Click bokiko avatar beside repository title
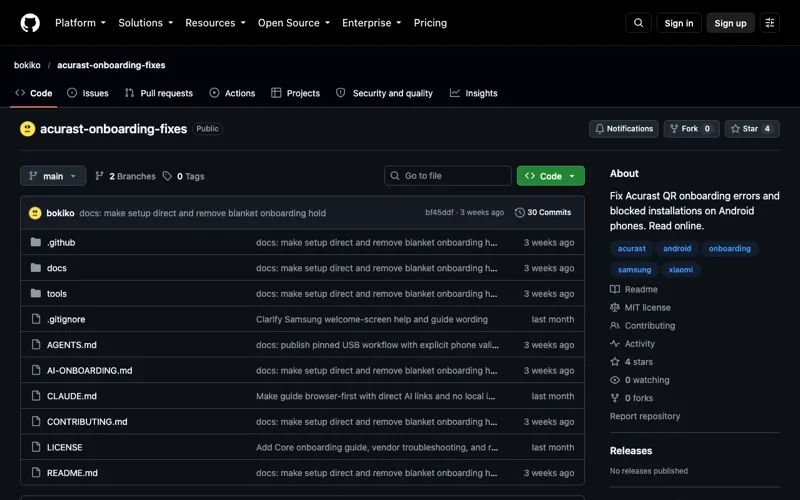Viewport: 800px width, 500px height. 28,129
